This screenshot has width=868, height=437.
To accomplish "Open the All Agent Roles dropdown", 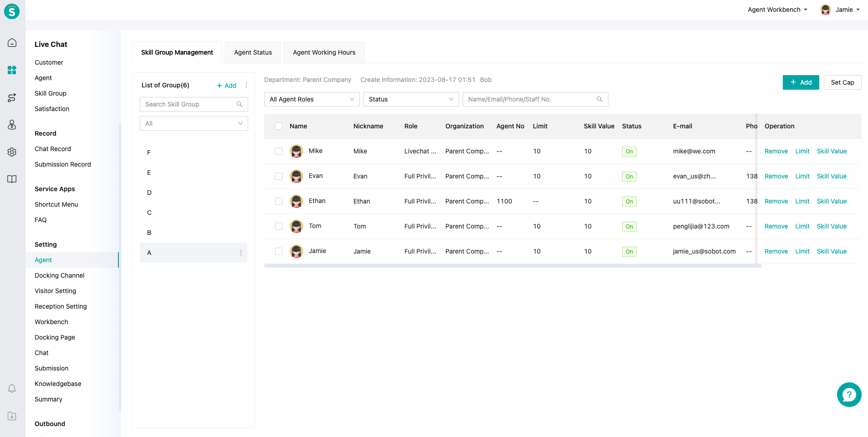I will tap(312, 99).
